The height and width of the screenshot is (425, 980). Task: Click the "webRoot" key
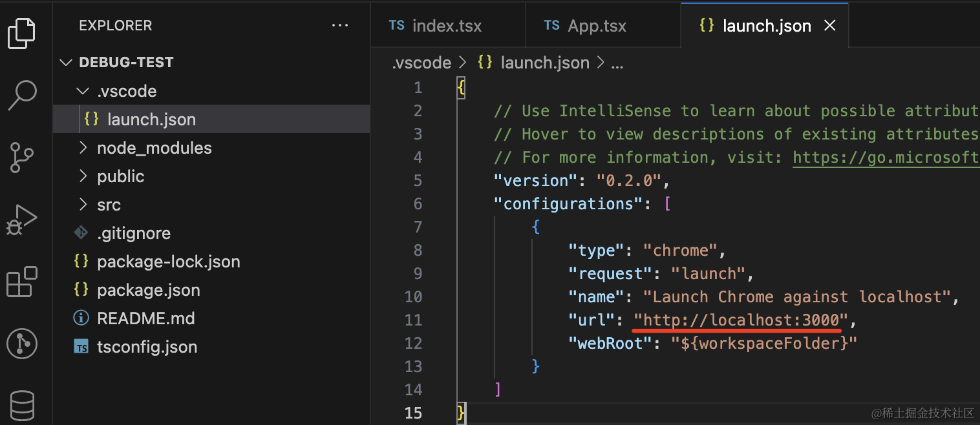[610, 343]
